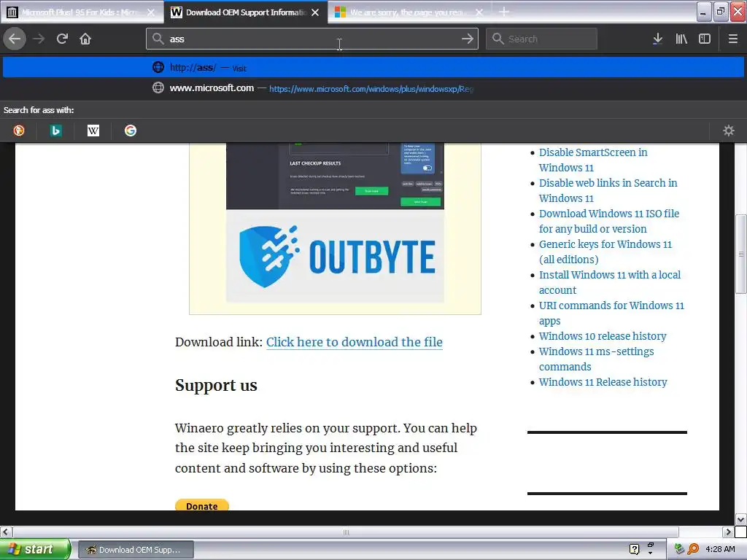The height and width of the screenshot is (560, 747).
Task: Click the horizontal scrollbar thumb
Action: [345, 532]
